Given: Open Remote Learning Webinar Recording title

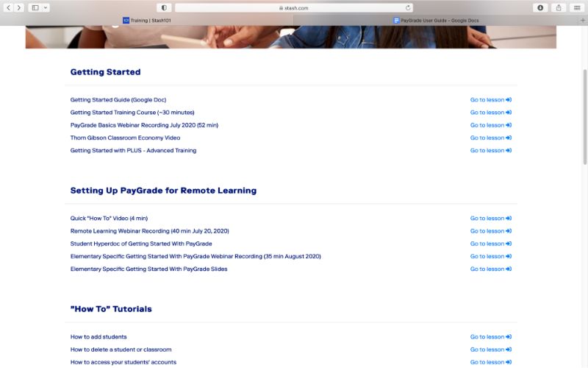Looking at the screenshot, I should tap(149, 231).
